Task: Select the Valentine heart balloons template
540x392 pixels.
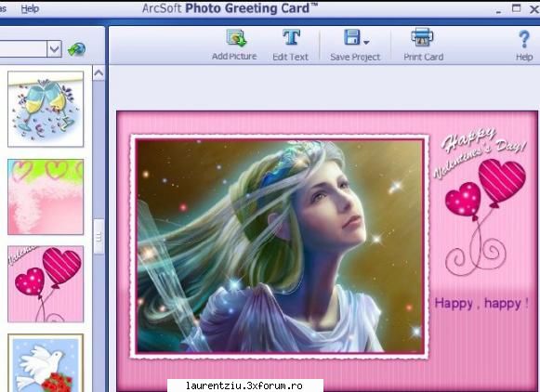Action: pyautogui.click(x=46, y=284)
